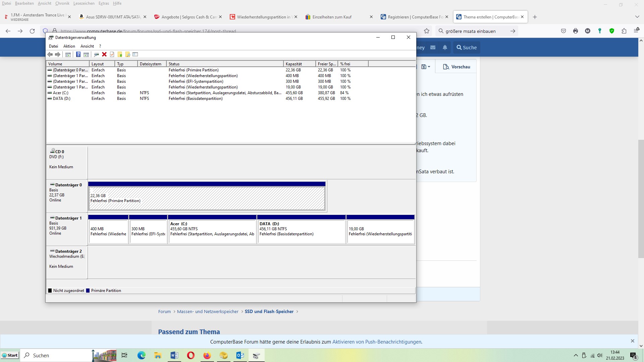
Task: Click the red X delete toolbar icon
Action: (x=104, y=54)
